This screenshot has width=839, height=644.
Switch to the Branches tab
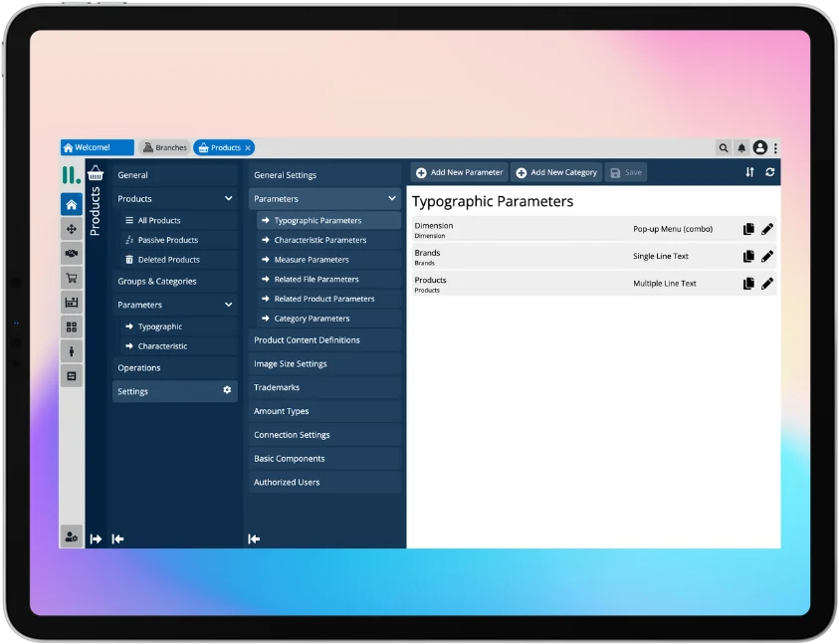pos(163,147)
